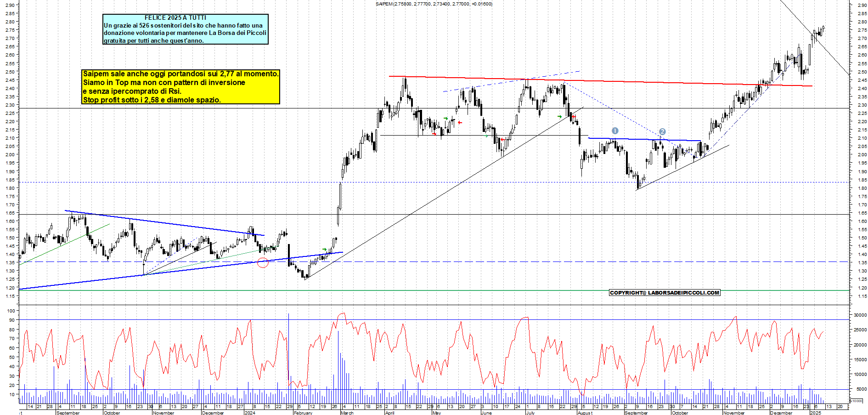Click the 15000 volume scale label
This screenshot has height=415, width=868.
click(x=860, y=360)
